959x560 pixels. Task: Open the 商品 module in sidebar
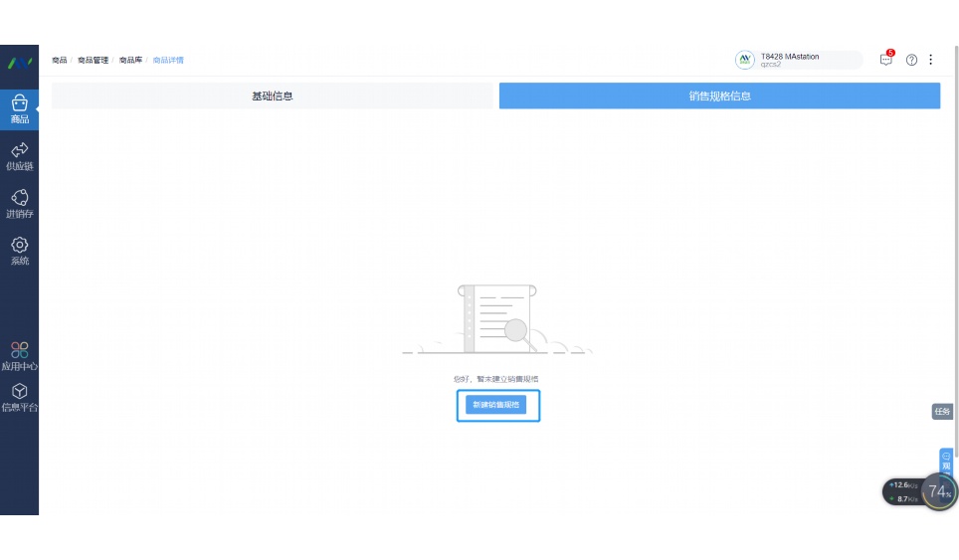coord(19,109)
